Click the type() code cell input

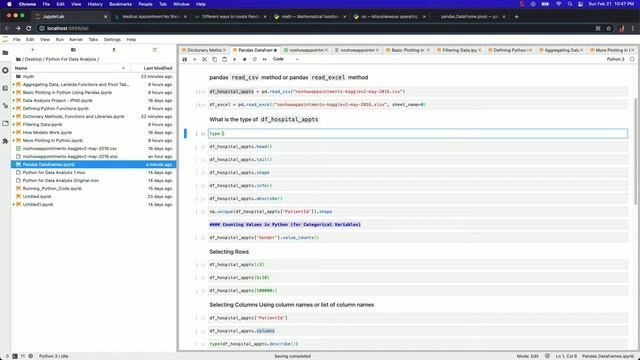click(x=418, y=133)
